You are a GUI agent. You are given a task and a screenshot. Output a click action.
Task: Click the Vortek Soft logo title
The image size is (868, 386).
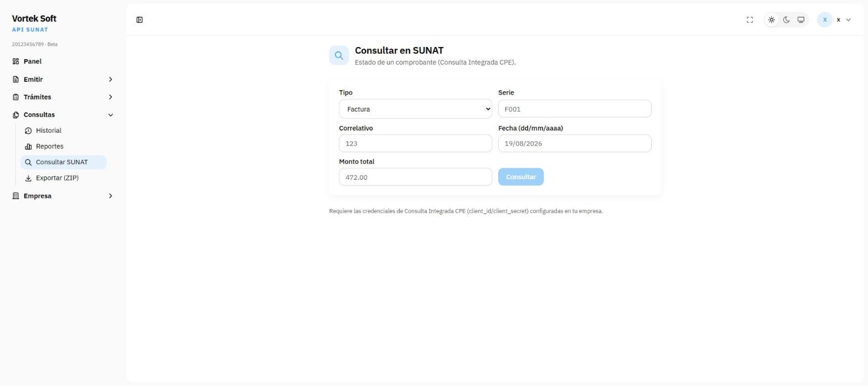34,18
